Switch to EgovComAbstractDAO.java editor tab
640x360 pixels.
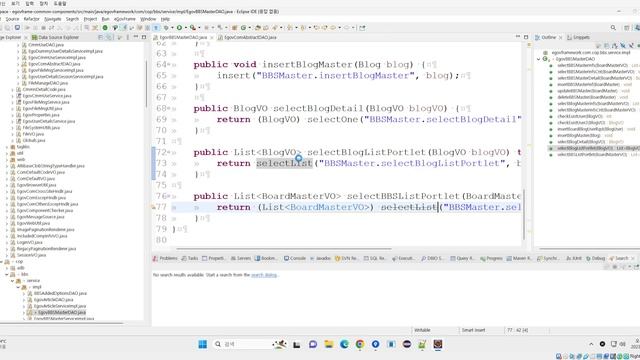(x=247, y=37)
